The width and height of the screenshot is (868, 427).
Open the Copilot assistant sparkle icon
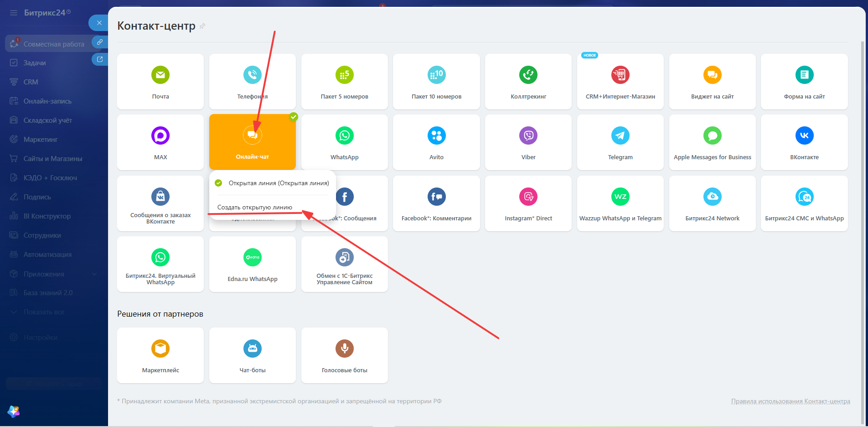(14, 411)
